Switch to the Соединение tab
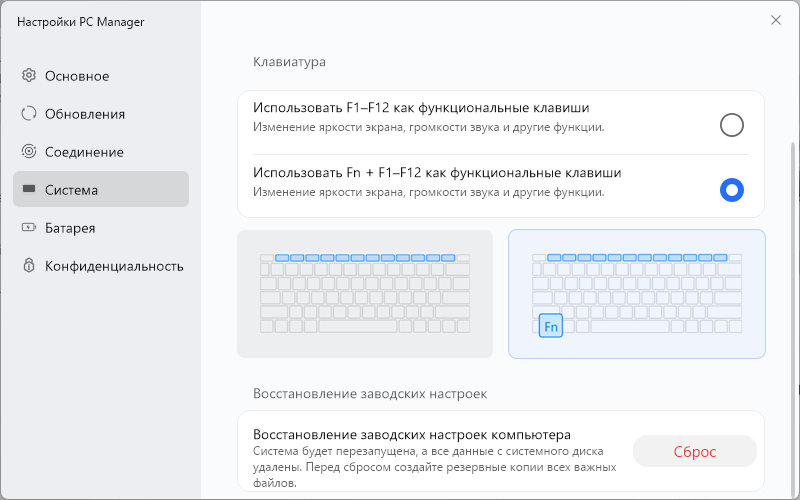Image resolution: width=800 pixels, height=500 pixels. coord(84,152)
